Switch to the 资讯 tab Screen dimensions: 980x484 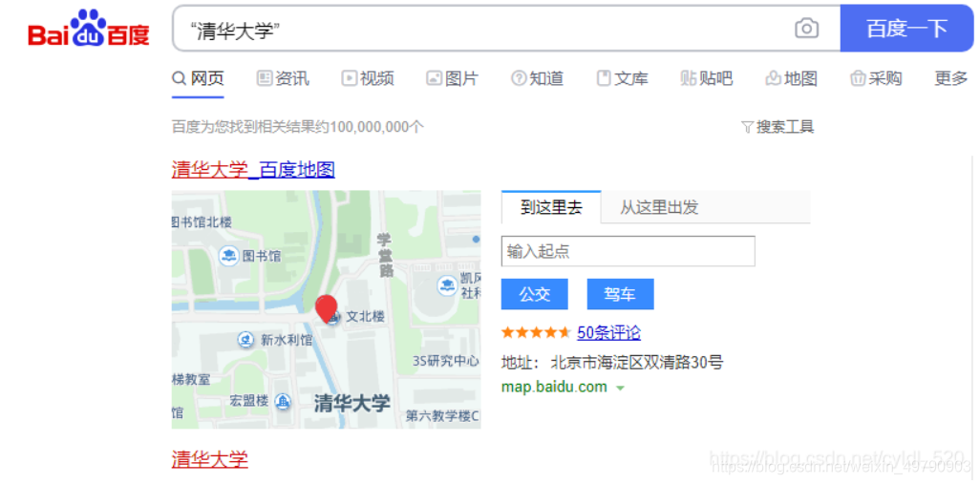pos(283,78)
